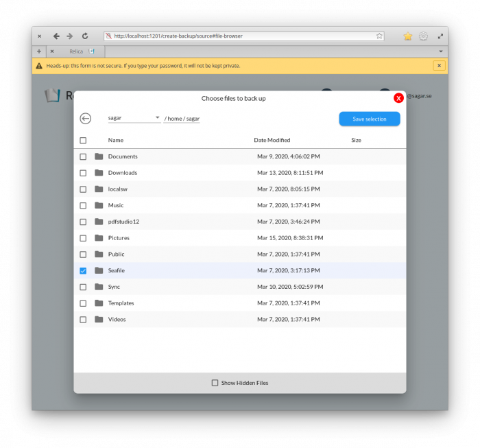Dismiss the insecure form warning bar
This screenshot has height=448, width=480.
coord(439,66)
